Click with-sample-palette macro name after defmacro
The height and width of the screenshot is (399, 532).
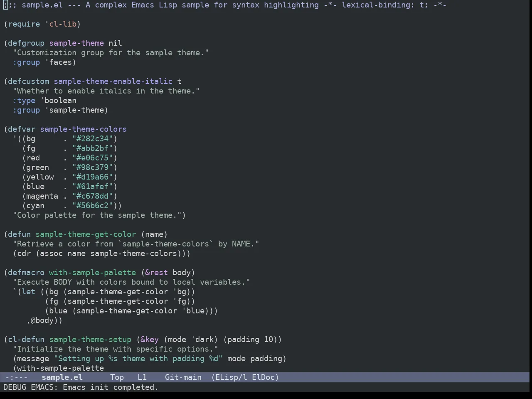[92, 273]
